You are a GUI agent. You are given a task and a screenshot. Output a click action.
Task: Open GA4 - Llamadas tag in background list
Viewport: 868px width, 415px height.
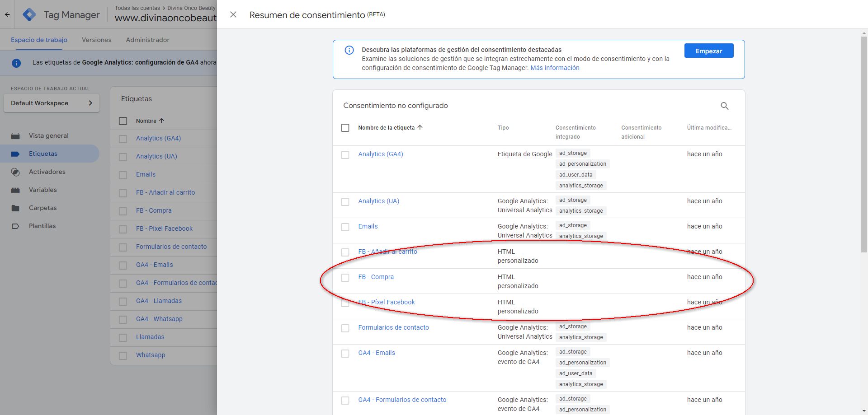pos(159,301)
